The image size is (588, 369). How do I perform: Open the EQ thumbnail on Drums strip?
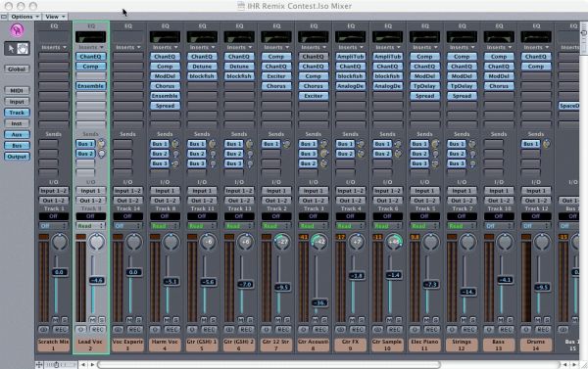536,37
